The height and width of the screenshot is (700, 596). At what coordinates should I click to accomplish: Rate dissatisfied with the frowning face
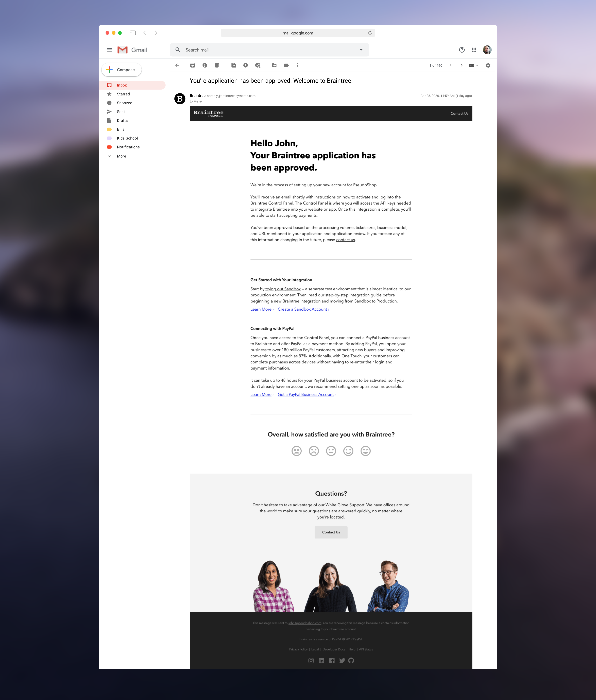(314, 451)
